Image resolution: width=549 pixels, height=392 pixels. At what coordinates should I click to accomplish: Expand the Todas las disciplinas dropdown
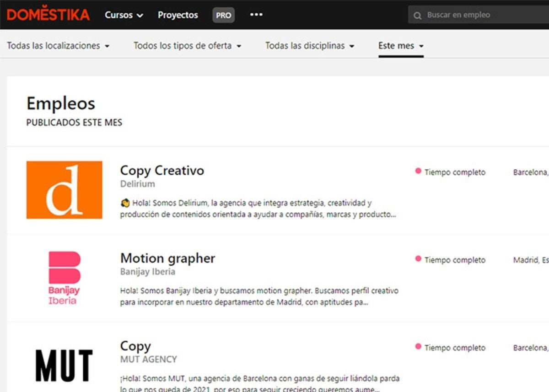click(310, 46)
